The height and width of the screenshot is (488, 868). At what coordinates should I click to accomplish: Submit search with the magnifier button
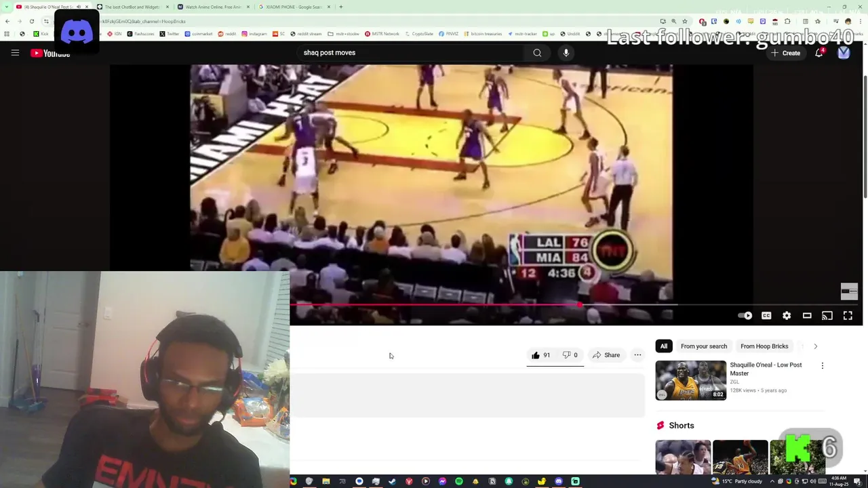pyautogui.click(x=537, y=53)
